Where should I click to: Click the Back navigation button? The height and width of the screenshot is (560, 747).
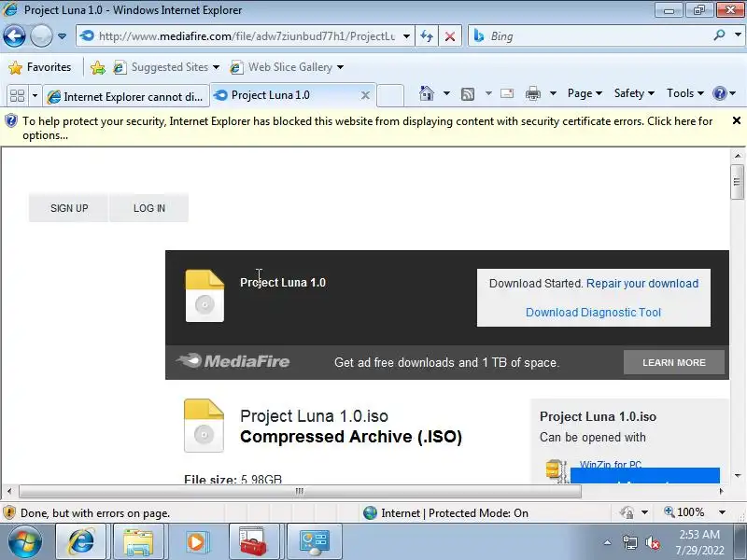(x=14, y=35)
